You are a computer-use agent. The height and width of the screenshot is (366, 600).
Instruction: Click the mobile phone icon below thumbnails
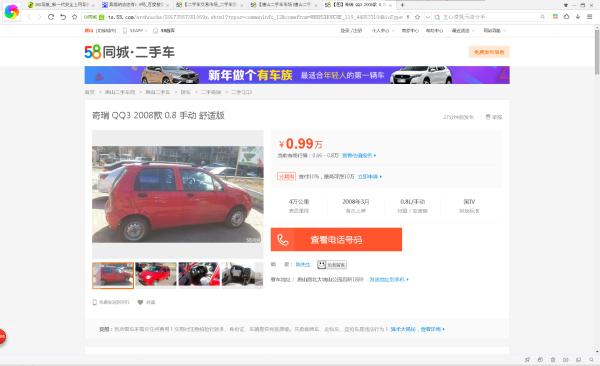(95, 302)
